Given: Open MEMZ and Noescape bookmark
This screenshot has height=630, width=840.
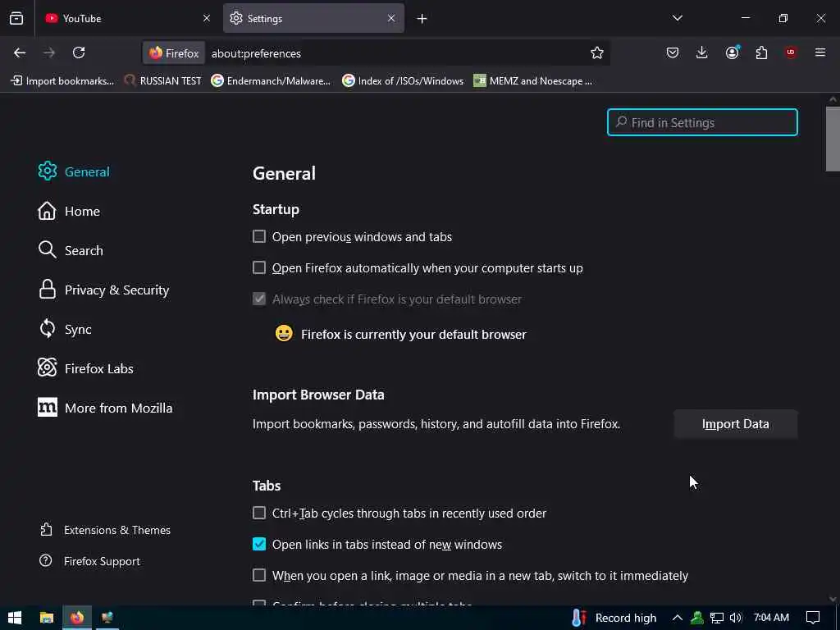Looking at the screenshot, I should click(x=533, y=81).
